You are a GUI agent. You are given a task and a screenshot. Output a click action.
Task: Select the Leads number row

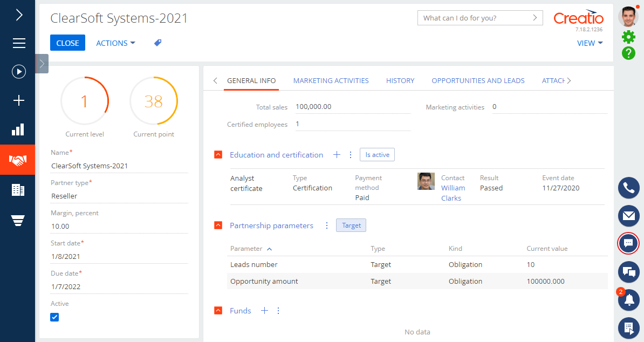click(x=417, y=264)
